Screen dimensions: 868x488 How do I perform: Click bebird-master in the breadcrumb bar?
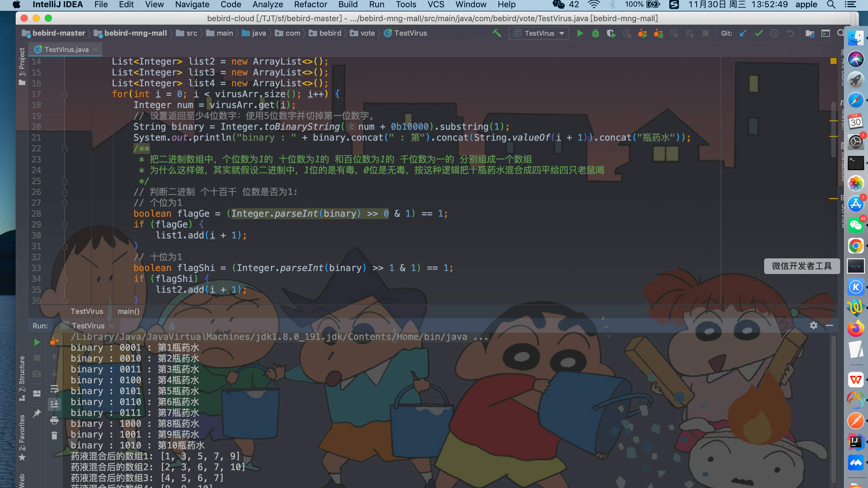[x=53, y=33]
